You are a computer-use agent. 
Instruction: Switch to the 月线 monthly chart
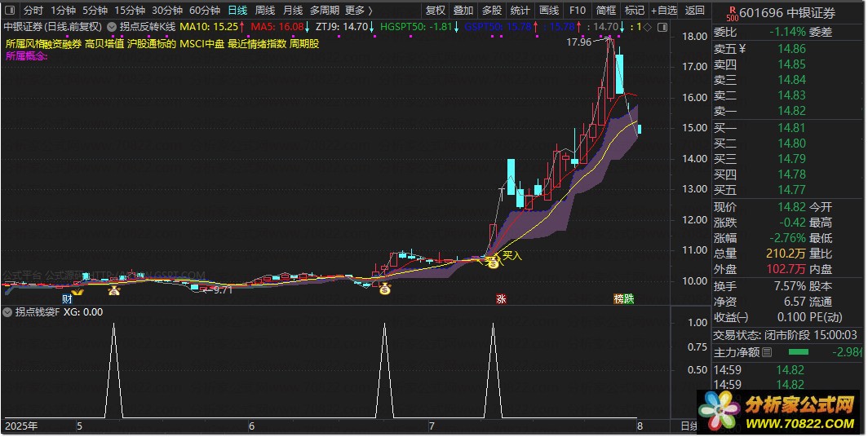tap(293, 11)
